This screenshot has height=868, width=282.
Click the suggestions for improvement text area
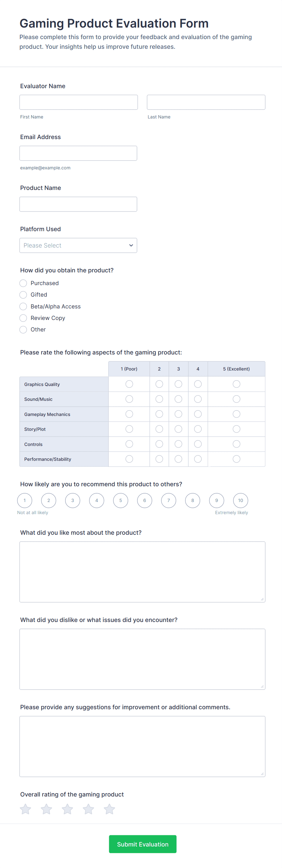(142, 746)
